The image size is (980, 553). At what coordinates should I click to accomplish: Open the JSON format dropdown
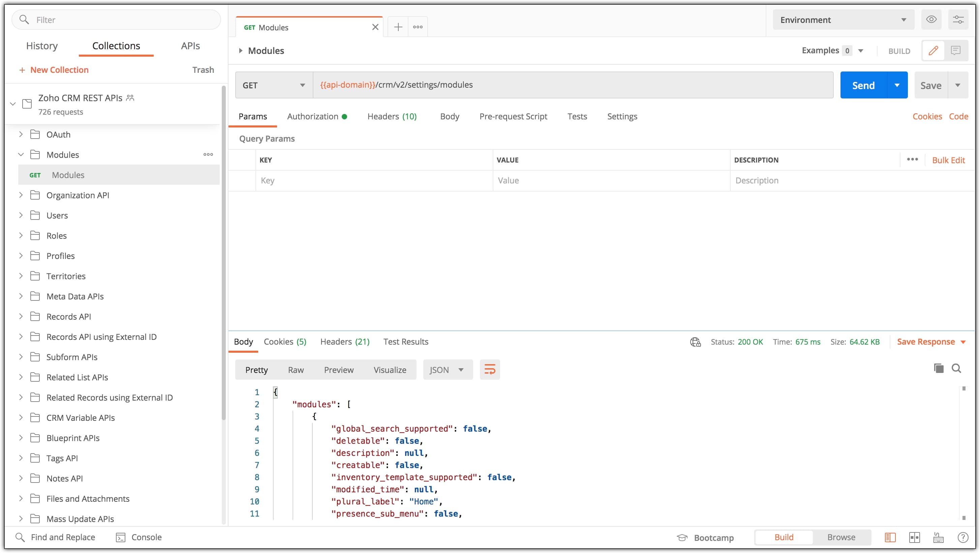click(x=448, y=369)
